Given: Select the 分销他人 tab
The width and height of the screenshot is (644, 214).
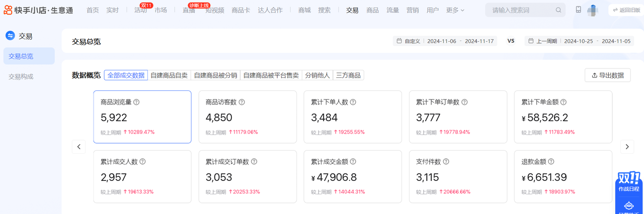Looking at the screenshot, I should pyautogui.click(x=317, y=75).
